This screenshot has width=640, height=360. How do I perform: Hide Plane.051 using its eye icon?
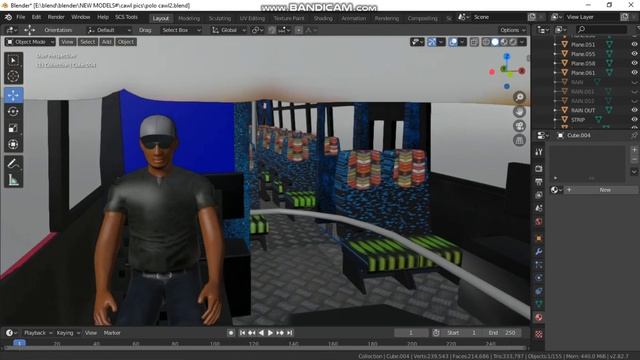click(634, 44)
